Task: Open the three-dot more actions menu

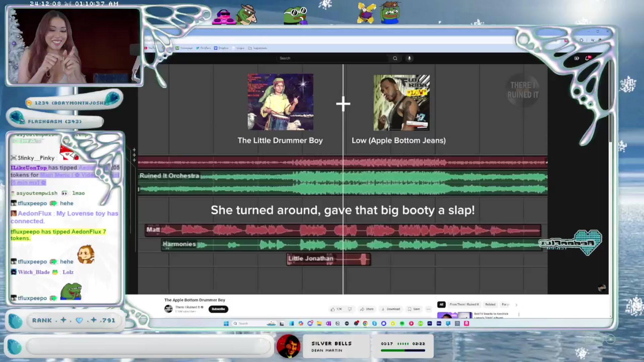Action: tap(428, 309)
